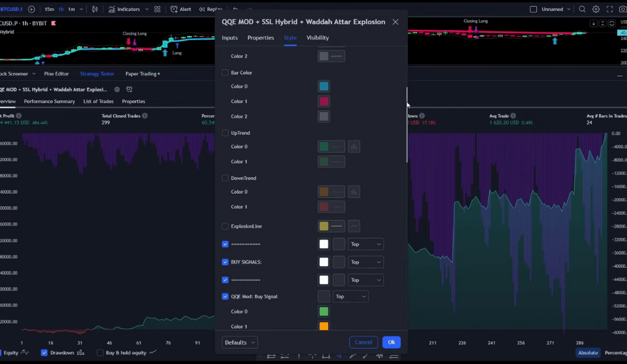Enable the UpTrend checkbox
627x364 pixels.
(x=225, y=132)
